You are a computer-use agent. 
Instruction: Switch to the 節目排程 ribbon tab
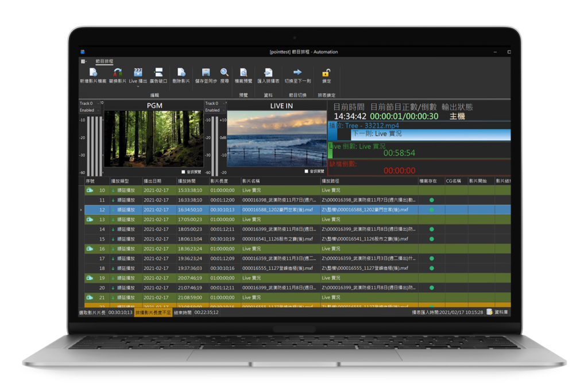coord(104,61)
